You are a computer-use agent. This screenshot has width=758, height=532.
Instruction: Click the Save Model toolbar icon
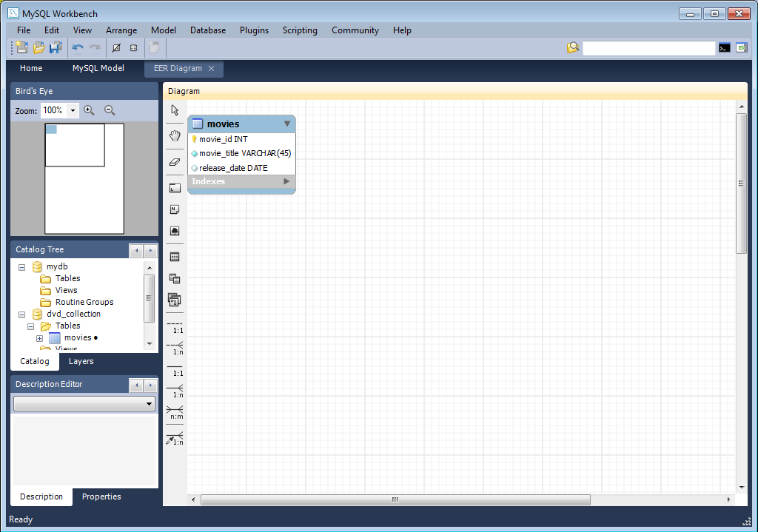pos(56,47)
